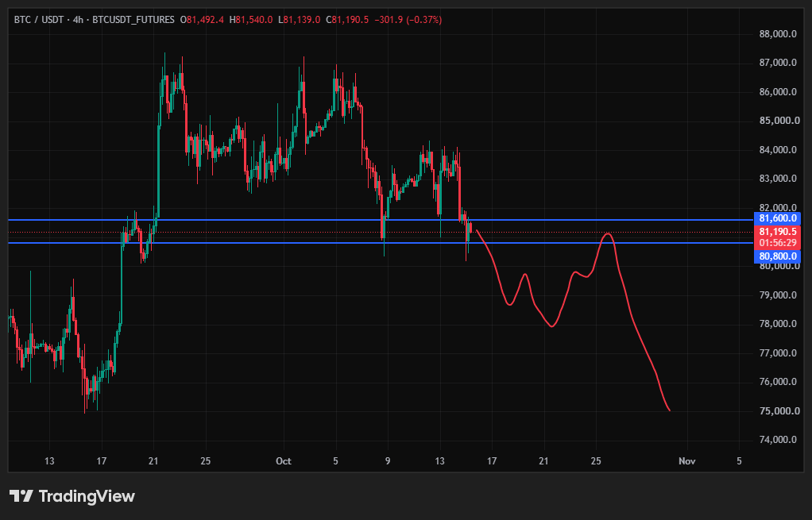Image resolution: width=812 pixels, height=520 pixels.
Task: Click the BTC / USDT symbol title
Action: point(39,20)
